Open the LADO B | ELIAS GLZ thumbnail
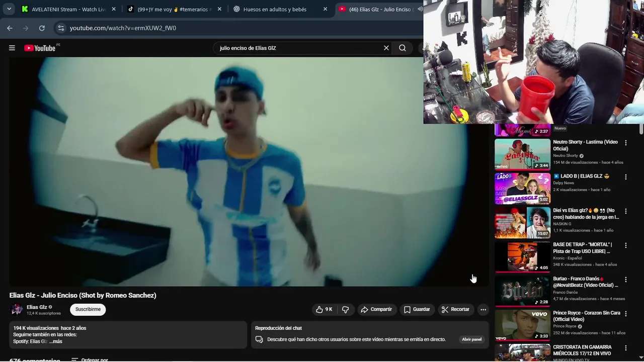The image size is (644, 362). pyautogui.click(x=522, y=189)
